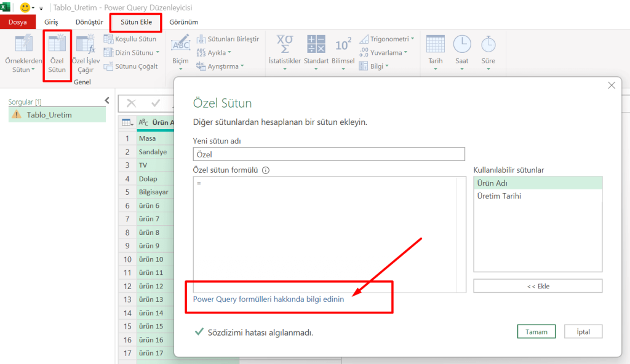Select the Sandalye cell
Image resolution: width=630 pixels, height=364 pixels.
click(156, 152)
